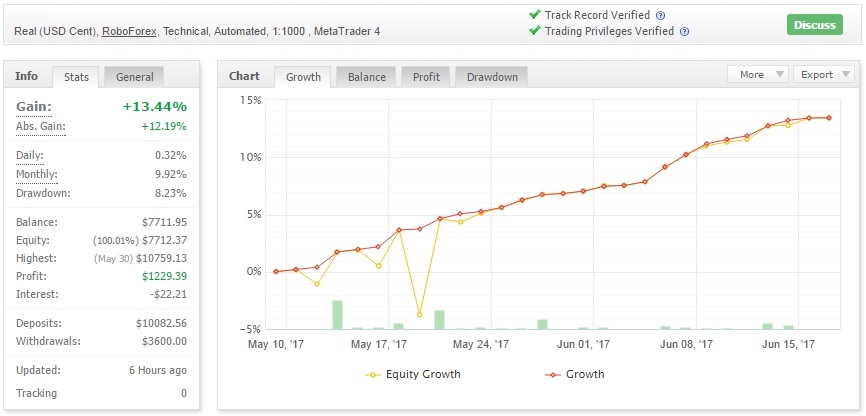Viewport: 866px width, 416px height.
Task: Open the Export dropdown menu
Action: 824,74
